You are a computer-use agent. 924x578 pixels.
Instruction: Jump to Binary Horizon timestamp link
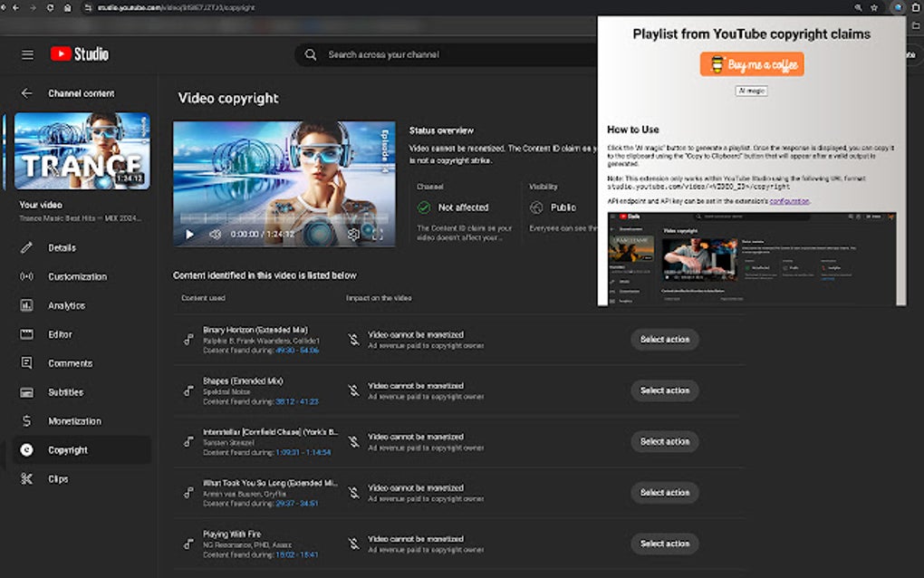pyautogui.click(x=297, y=350)
